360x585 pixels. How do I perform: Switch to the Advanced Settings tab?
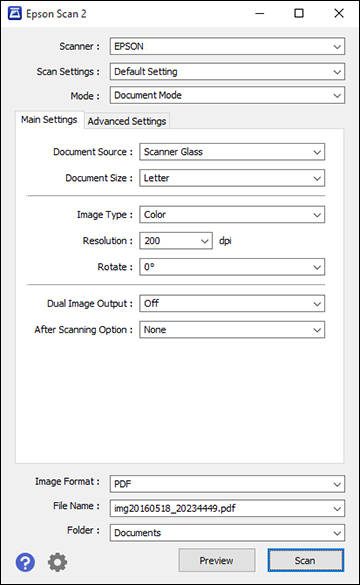[127, 121]
